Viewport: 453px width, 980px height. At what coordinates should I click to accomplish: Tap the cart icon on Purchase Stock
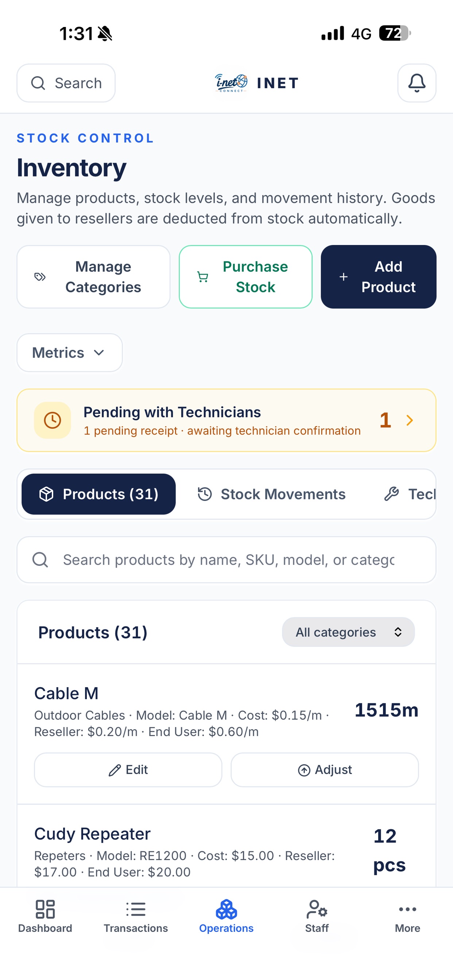click(202, 277)
